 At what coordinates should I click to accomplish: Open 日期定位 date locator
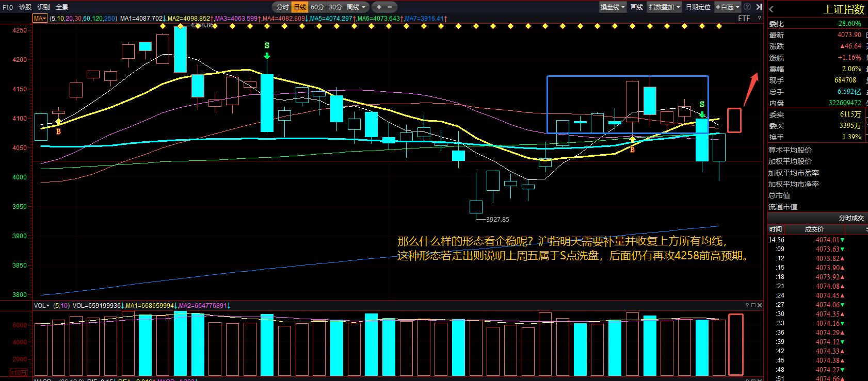click(698, 7)
